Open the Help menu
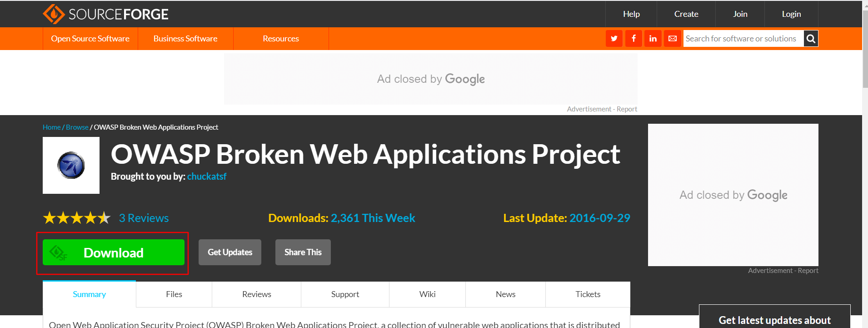 click(631, 14)
